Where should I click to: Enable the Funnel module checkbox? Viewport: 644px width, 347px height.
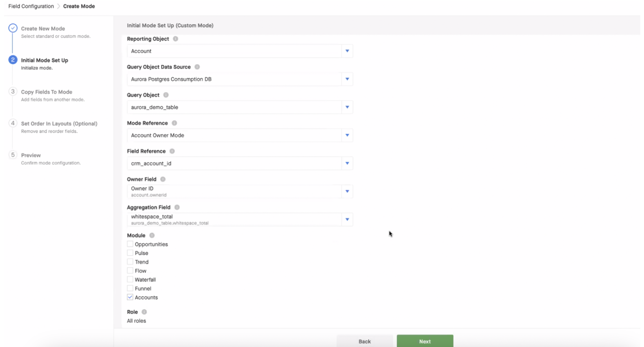[130, 288]
